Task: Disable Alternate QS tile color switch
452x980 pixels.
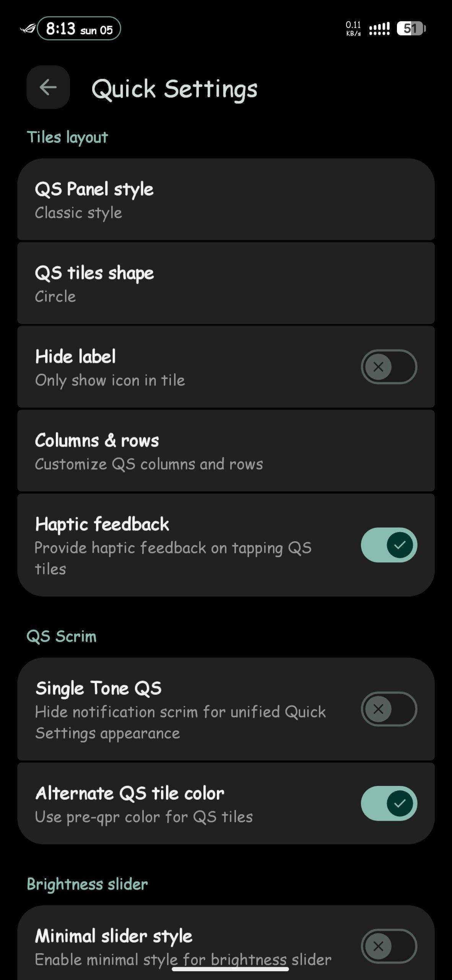Action: click(389, 803)
